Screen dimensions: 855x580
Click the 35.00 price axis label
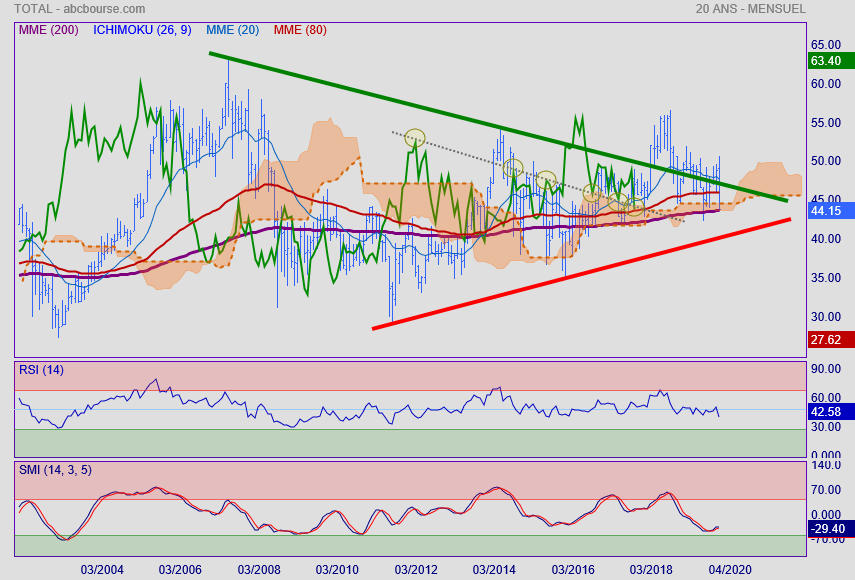tap(826, 278)
